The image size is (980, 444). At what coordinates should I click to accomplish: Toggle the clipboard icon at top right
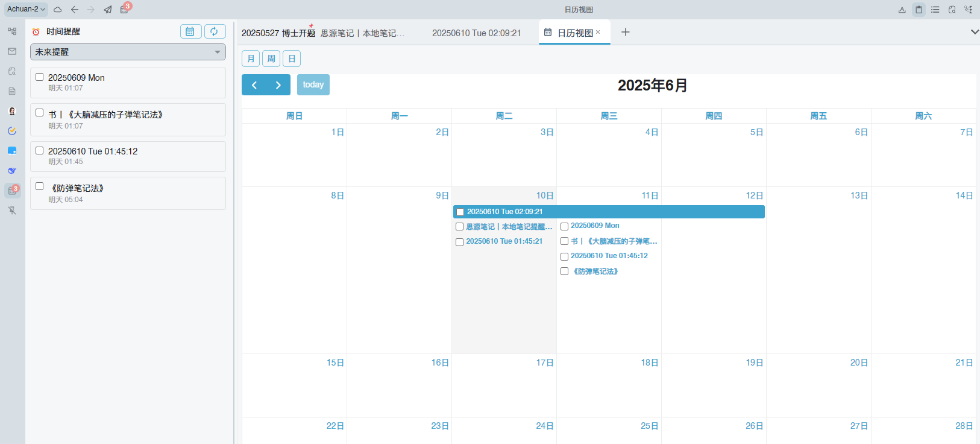(919, 10)
